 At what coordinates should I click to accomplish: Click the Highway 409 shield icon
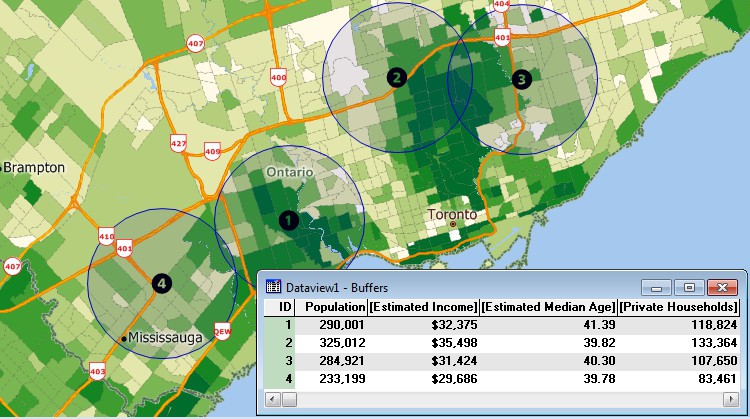tap(212, 152)
